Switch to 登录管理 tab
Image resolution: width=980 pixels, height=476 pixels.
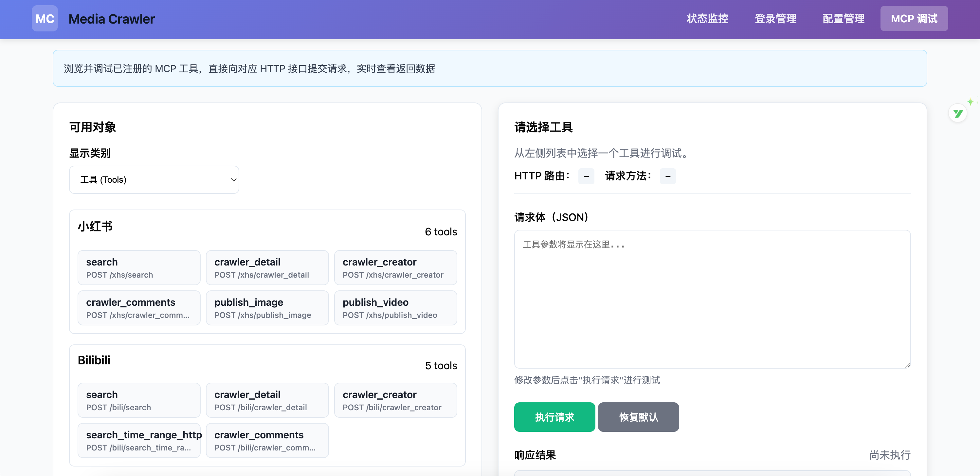click(x=775, y=19)
